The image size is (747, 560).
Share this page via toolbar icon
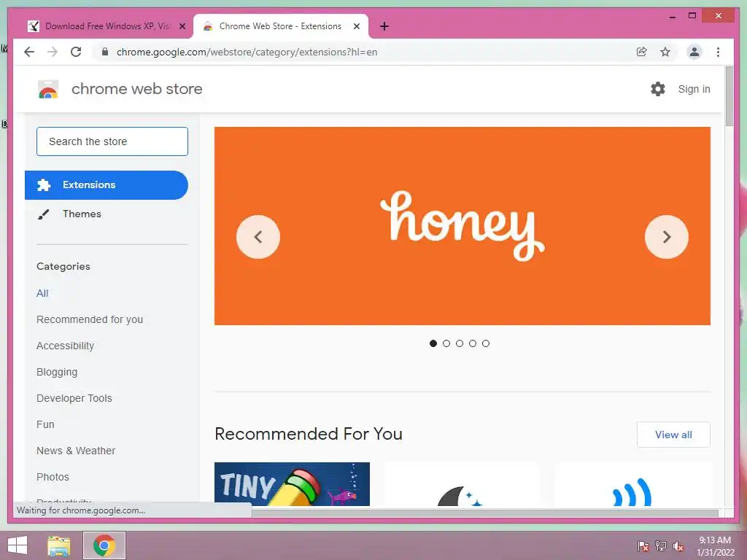pyautogui.click(x=642, y=52)
